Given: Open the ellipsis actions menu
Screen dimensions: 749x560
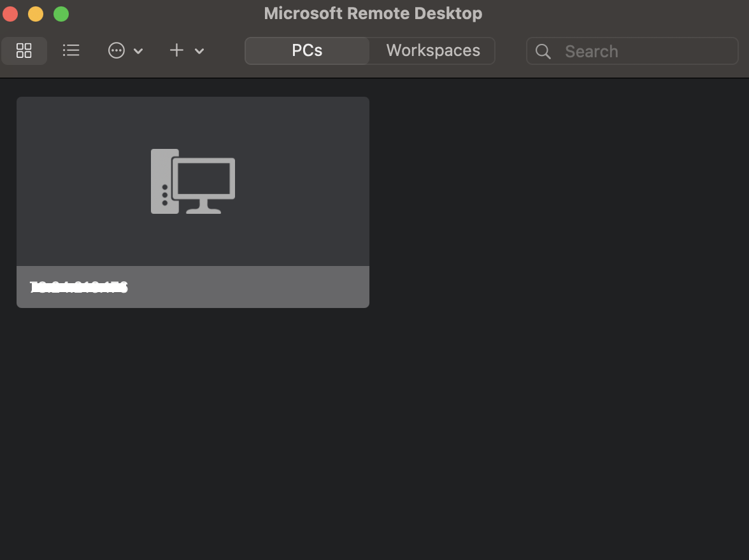Looking at the screenshot, I should coord(117,51).
